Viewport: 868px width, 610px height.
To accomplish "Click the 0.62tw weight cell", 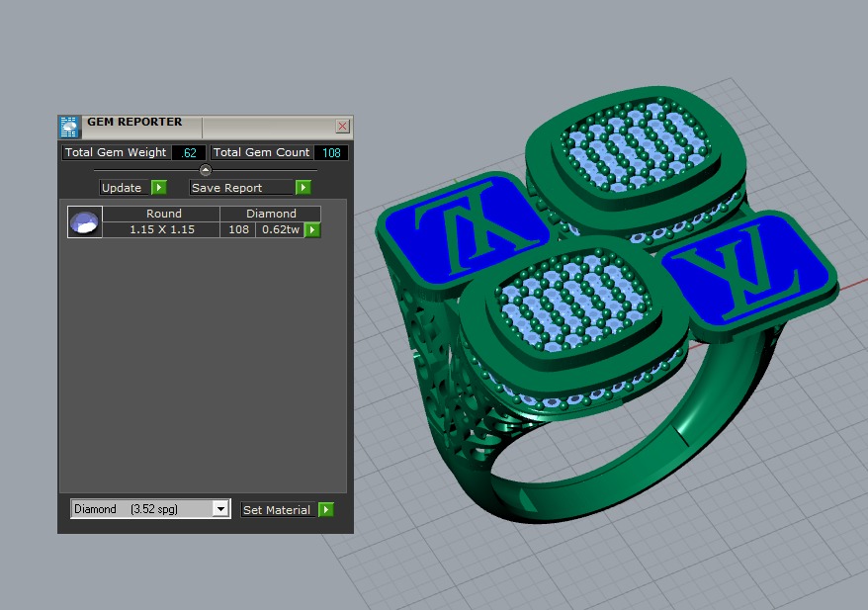I will [x=280, y=229].
